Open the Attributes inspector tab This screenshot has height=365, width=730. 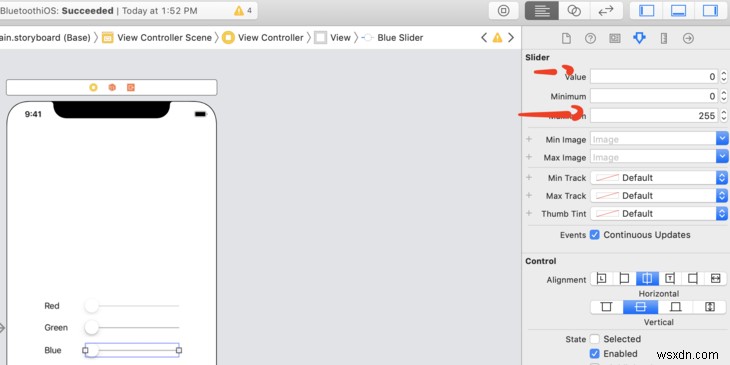[x=639, y=38]
